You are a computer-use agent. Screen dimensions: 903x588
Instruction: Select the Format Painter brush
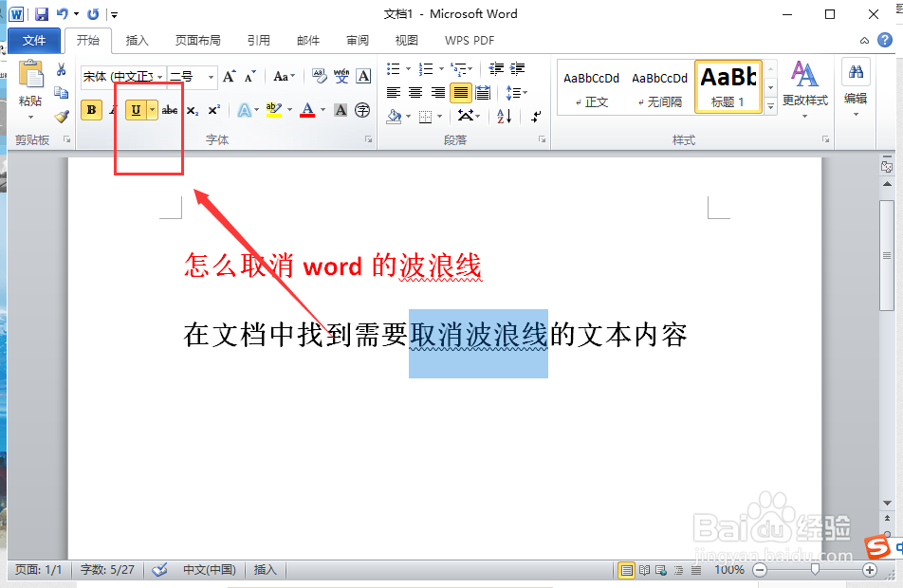(x=61, y=116)
